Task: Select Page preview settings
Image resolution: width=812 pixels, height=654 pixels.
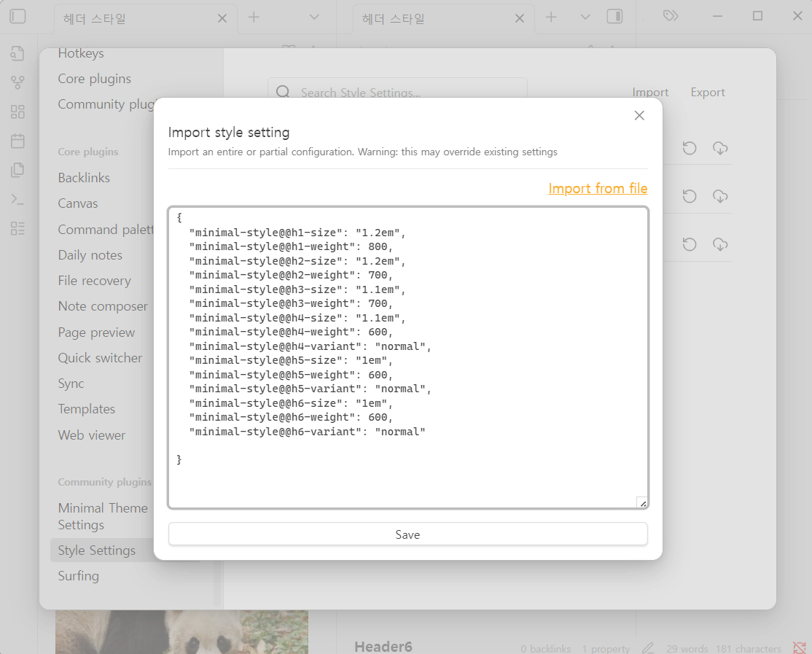Action: click(x=96, y=332)
